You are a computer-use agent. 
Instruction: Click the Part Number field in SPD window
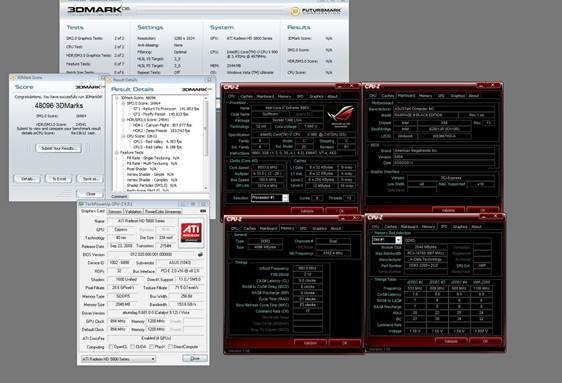(426, 265)
